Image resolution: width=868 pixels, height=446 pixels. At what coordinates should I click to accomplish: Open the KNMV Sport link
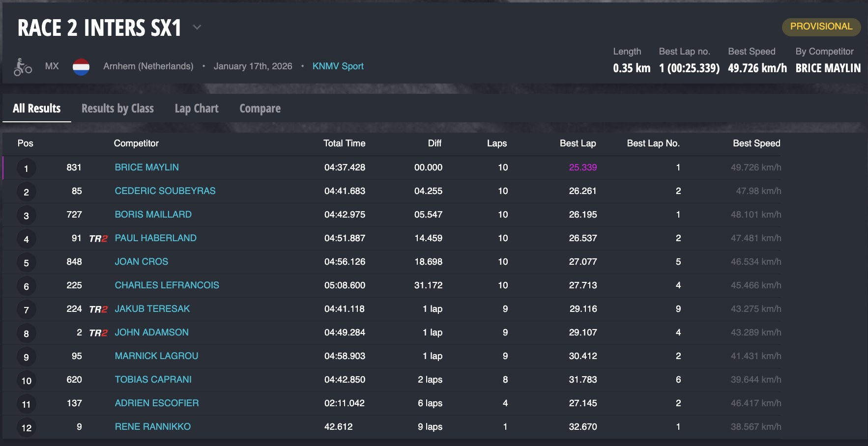[x=338, y=66]
